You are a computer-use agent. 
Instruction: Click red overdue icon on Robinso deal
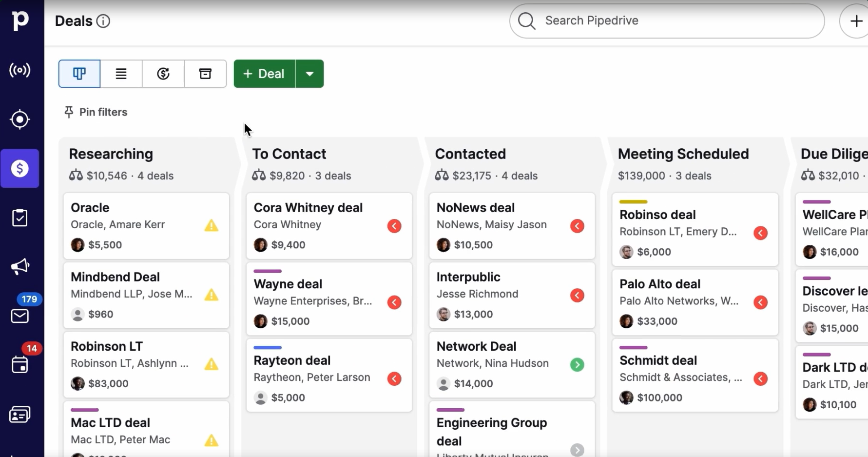click(x=760, y=233)
